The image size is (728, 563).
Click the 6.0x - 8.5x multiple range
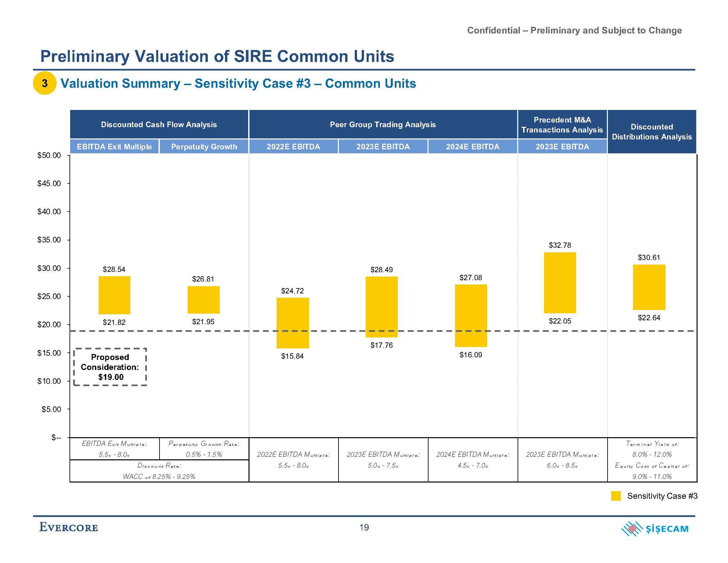coord(562,465)
